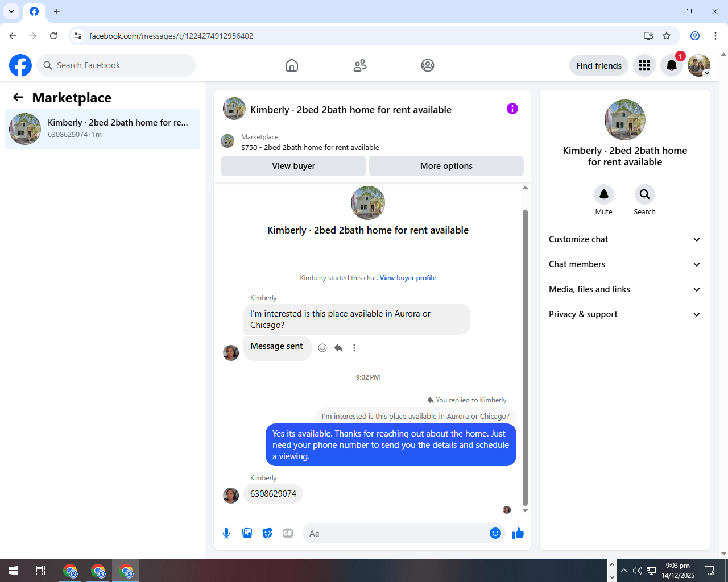Image resolution: width=728 pixels, height=582 pixels.
Task: Click the chat scrollbar down arrow
Action: 525,511
